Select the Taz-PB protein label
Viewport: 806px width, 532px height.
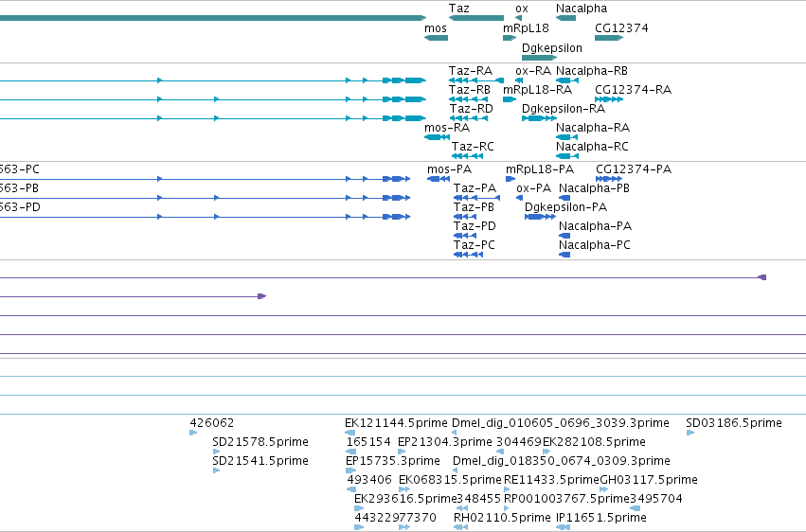[x=474, y=207]
